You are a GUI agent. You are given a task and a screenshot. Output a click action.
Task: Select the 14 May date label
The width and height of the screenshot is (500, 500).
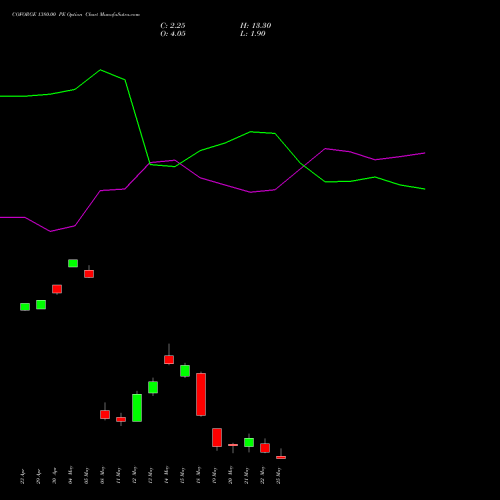(167, 475)
